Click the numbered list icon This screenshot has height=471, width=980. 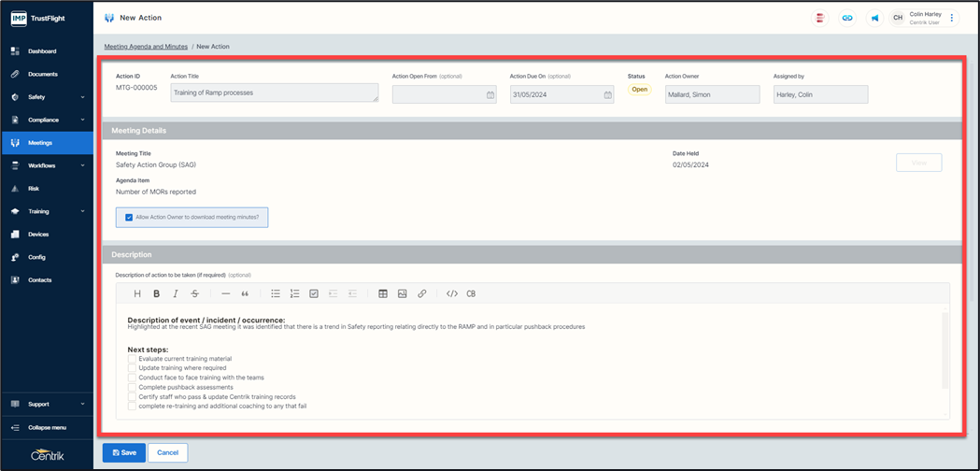294,293
